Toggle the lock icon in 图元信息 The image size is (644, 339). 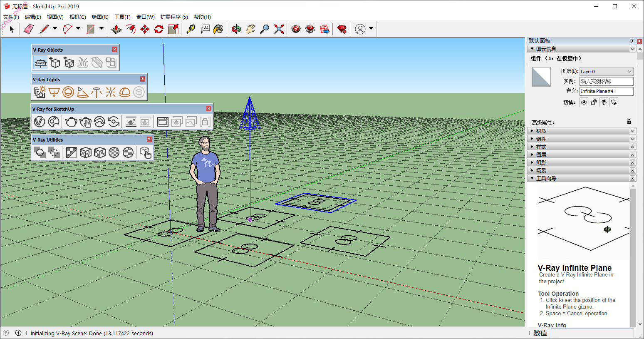pos(594,102)
